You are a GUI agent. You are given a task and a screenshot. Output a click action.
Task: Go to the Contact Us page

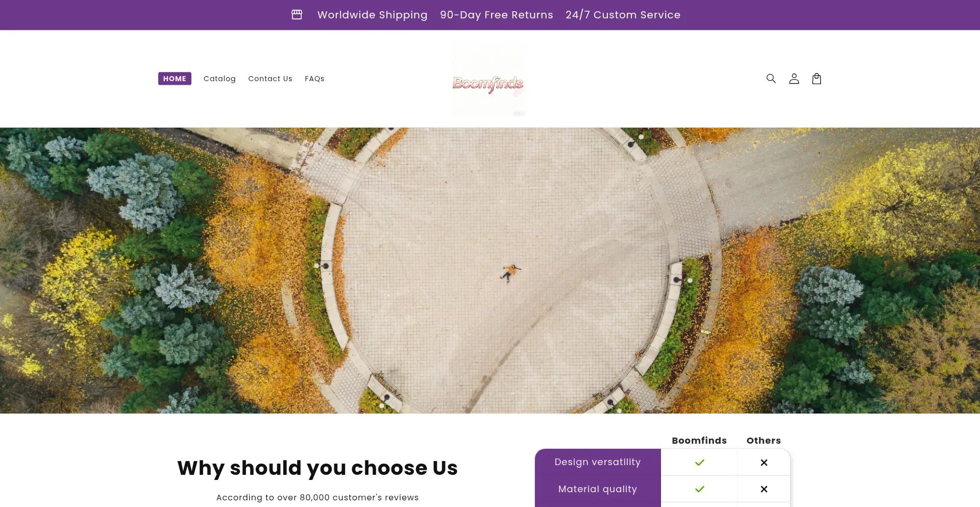click(x=270, y=79)
